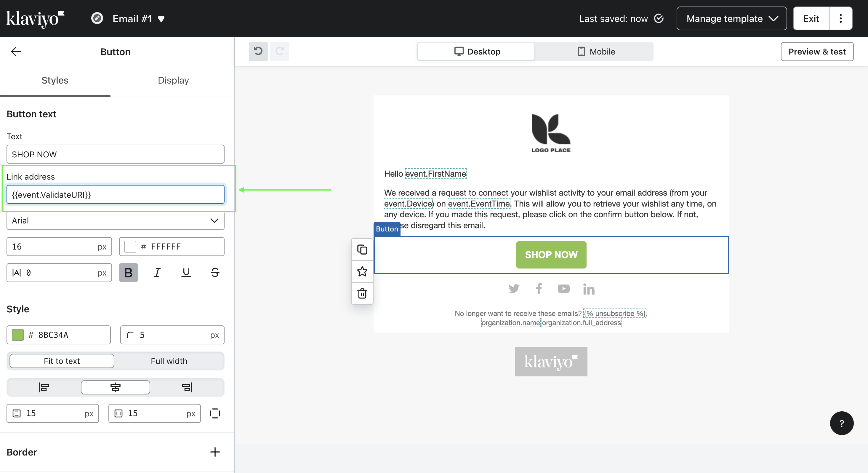Expand the Border section
Image resolution: width=868 pixels, height=473 pixels.
click(215, 452)
